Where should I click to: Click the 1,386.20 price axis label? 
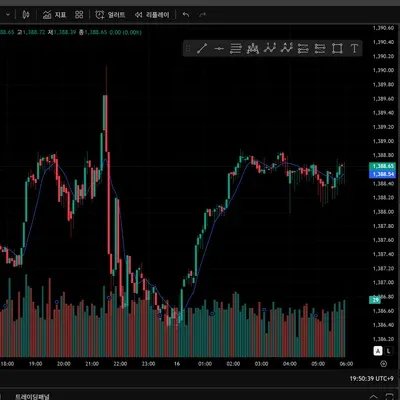tap(383, 339)
